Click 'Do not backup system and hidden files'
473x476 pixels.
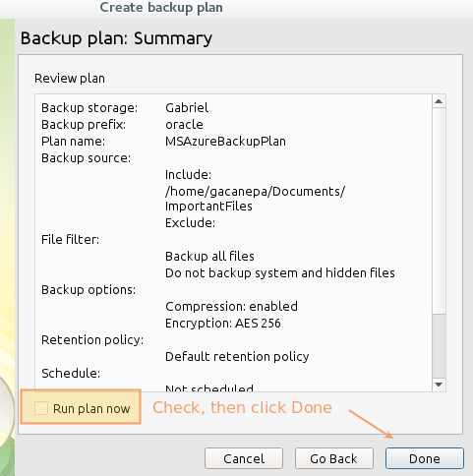coord(280,273)
